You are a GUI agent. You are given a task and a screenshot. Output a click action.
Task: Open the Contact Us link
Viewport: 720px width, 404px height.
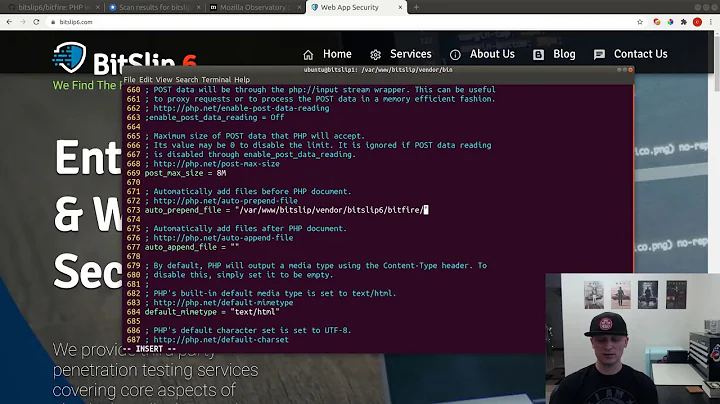click(x=641, y=54)
